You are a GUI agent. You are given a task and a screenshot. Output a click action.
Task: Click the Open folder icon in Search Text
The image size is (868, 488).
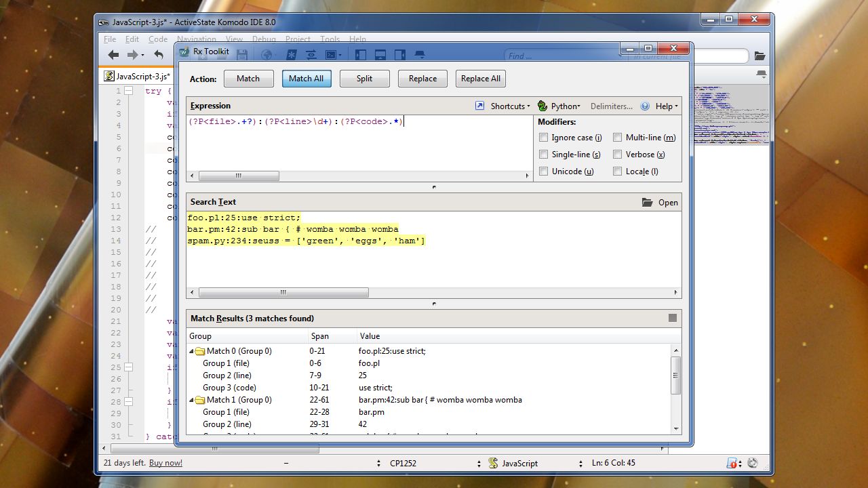pos(648,202)
